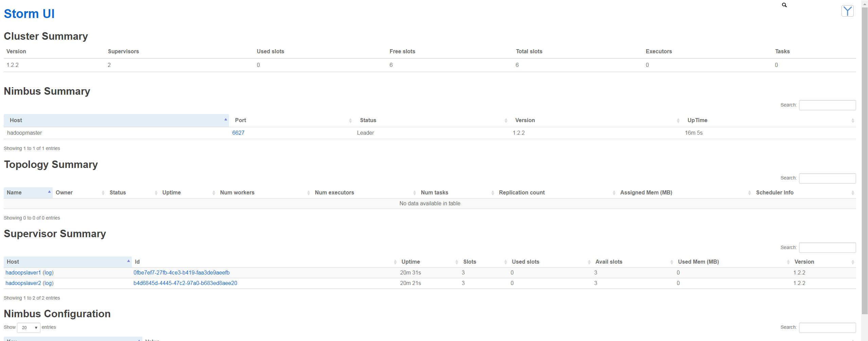
Task: Click 'Showing 1 to 2 of 2 entries'
Action: pyautogui.click(x=32, y=298)
